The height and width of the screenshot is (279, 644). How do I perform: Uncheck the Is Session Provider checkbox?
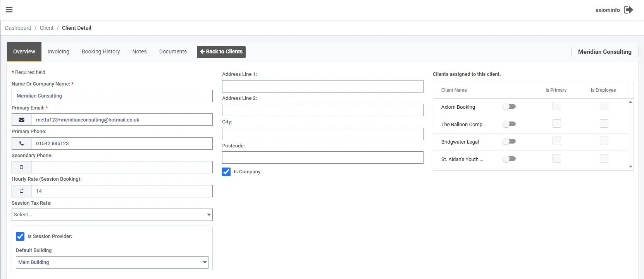pos(20,236)
